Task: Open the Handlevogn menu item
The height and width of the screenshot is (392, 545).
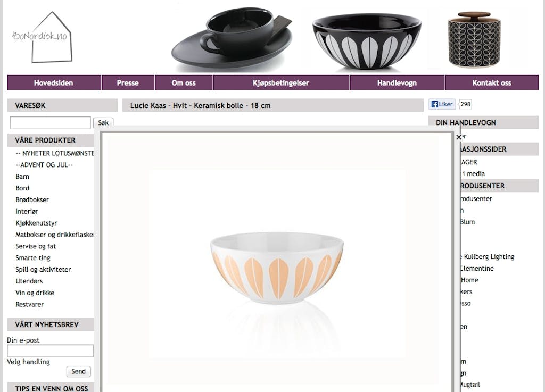Action: pyautogui.click(x=397, y=82)
